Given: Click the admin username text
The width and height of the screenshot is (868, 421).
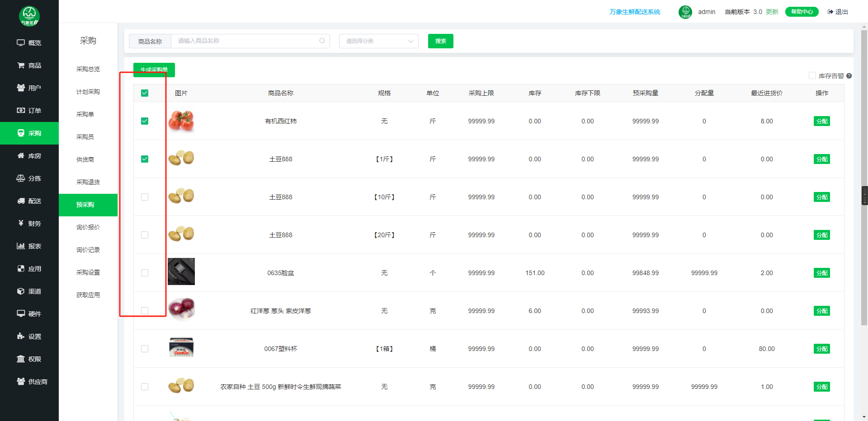Looking at the screenshot, I should click(x=707, y=12).
